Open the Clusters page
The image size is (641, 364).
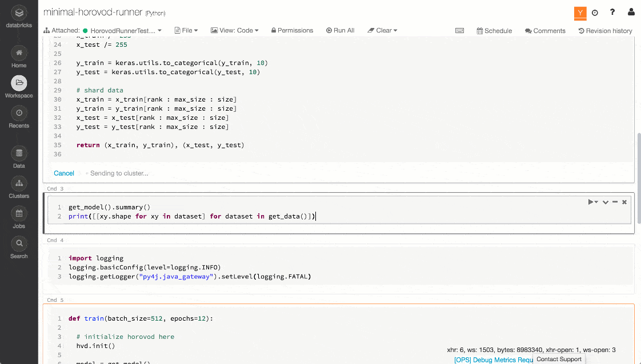(19, 184)
